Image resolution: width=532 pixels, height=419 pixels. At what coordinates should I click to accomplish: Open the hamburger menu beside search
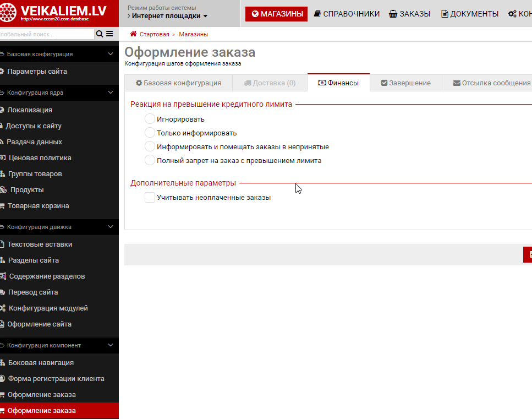click(x=109, y=34)
